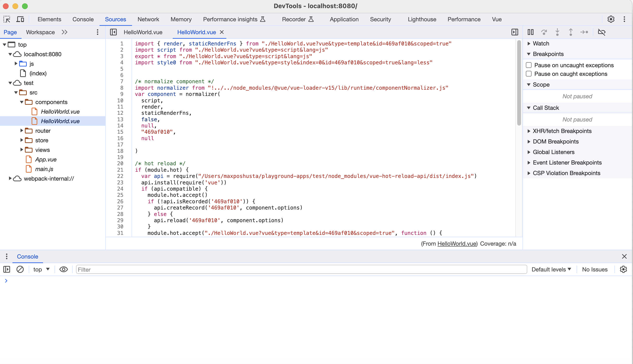
Task: Clear the console
Action: coord(20,269)
